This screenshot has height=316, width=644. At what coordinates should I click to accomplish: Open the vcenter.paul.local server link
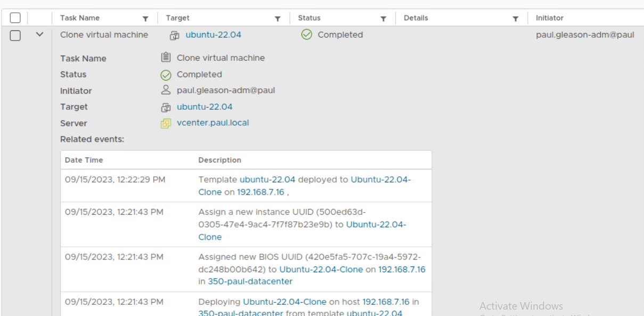point(213,123)
